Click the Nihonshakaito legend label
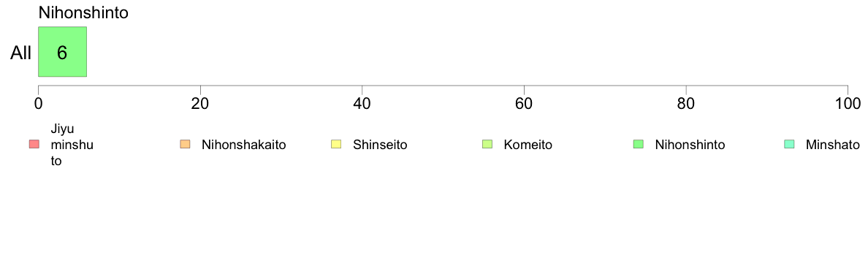This screenshot has height=269, width=868. point(244,145)
